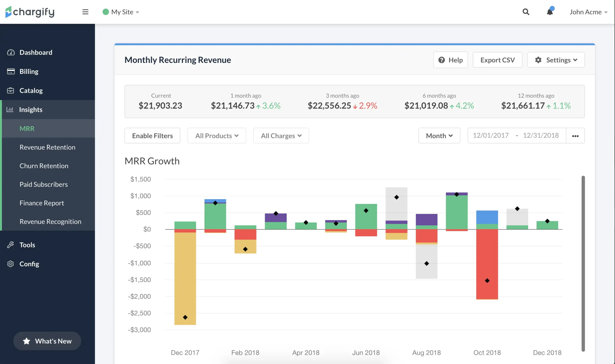Select Revenue Retention menu item

click(47, 147)
